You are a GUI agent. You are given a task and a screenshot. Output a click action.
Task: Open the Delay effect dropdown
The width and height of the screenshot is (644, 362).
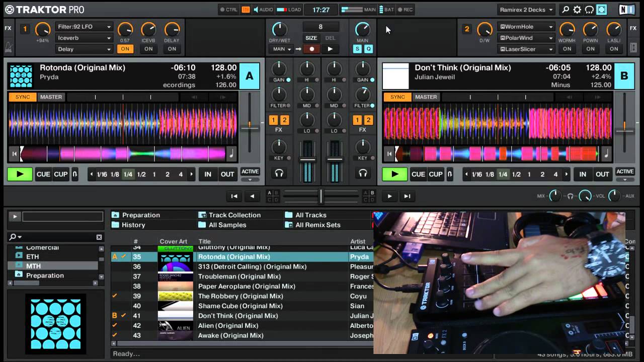pos(84,49)
